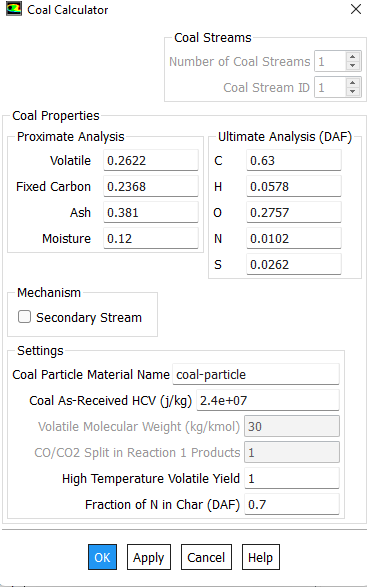Decrease the Number of Coal Streams stepper
The height and width of the screenshot is (587, 367).
tap(352, 66)
